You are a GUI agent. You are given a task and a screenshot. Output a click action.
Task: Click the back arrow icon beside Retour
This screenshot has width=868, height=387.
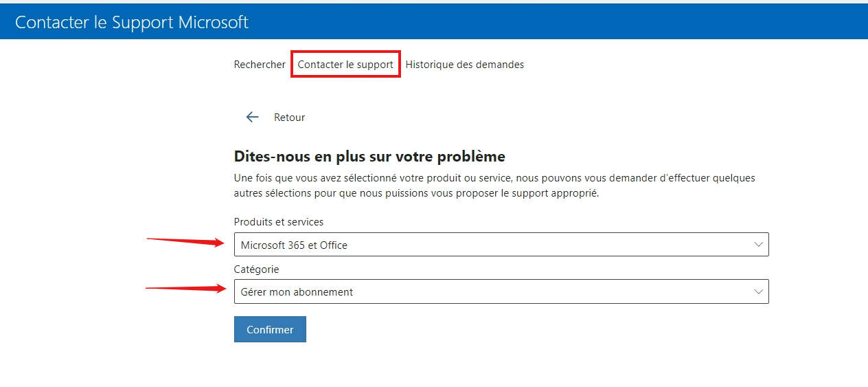pos(252,118)
